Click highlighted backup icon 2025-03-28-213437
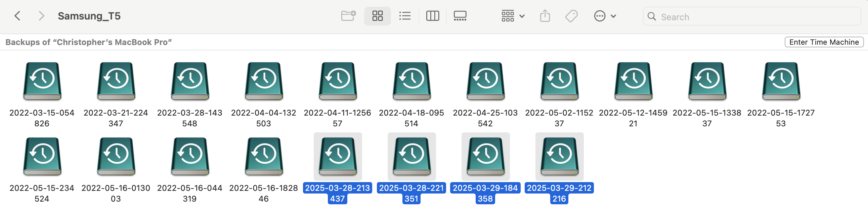 (x=338, y=157)
